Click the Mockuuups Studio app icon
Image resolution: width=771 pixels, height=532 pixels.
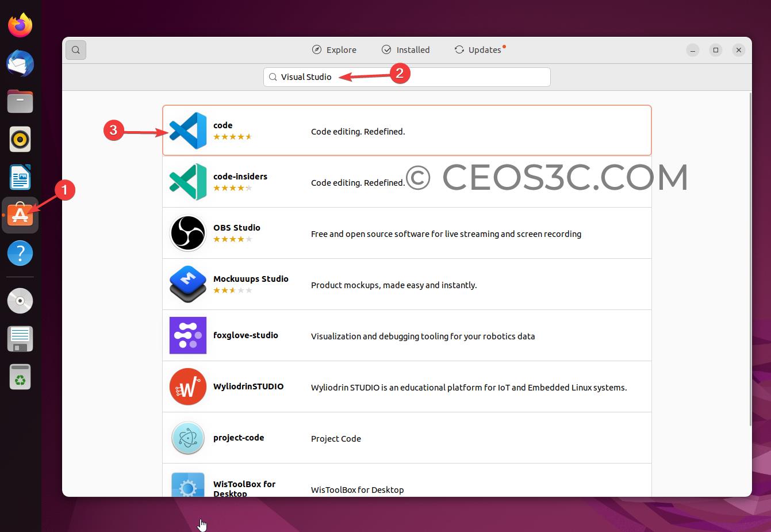pyautogui.click(x=188, y=284)
